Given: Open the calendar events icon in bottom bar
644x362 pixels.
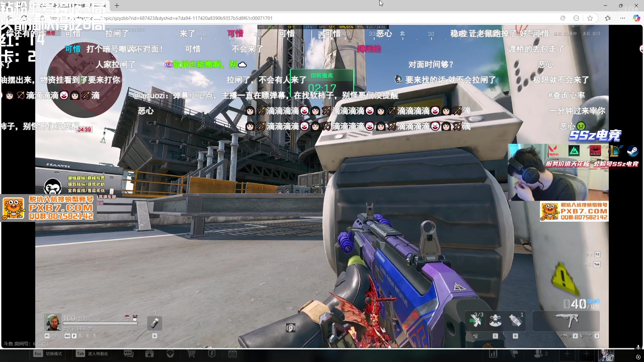Looking at the screenshot, I should pos(232,354).
